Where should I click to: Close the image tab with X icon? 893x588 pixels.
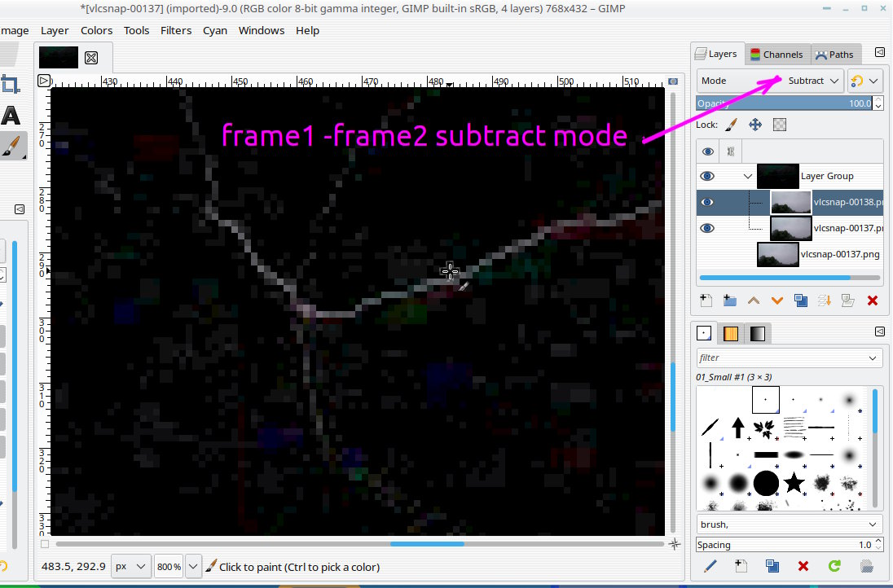[91, 58]
